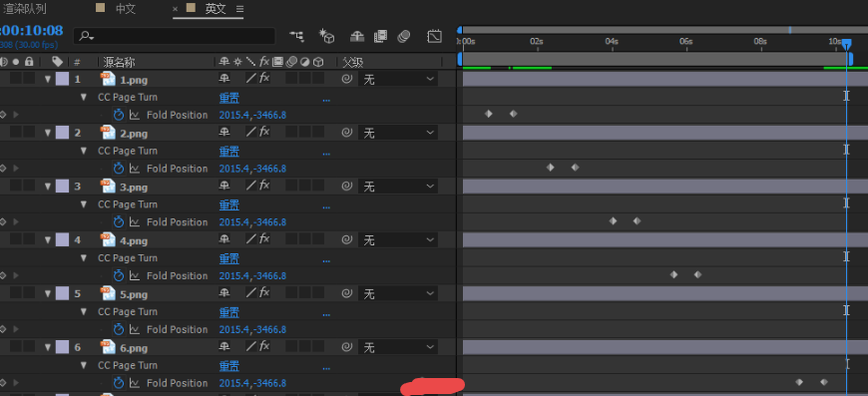Toggle motion blur box for layer 1.png

point(291,79)
